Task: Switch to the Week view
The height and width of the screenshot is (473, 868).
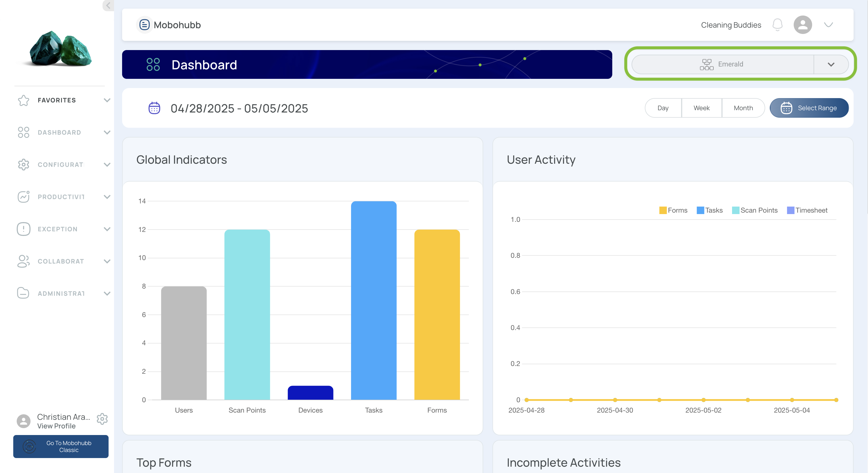Action: 701,108
